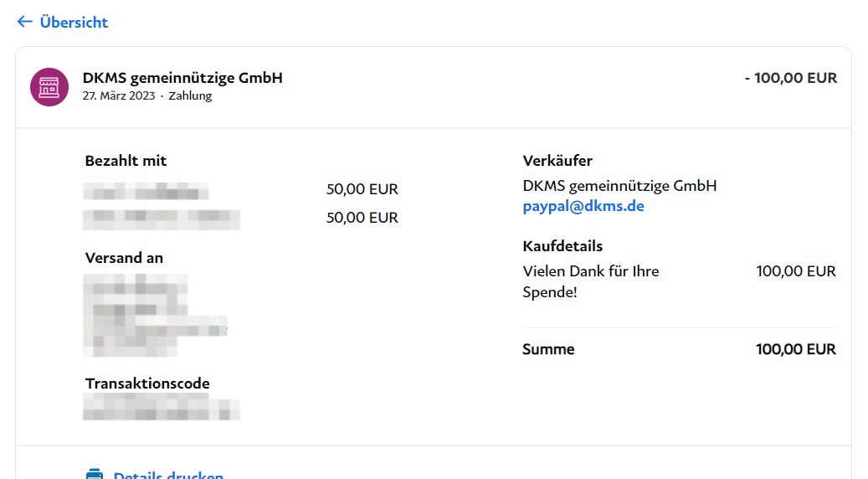Click the Bezahlt mit heading
This screenshot has width=868, height=479.
[x=126, y=161]
